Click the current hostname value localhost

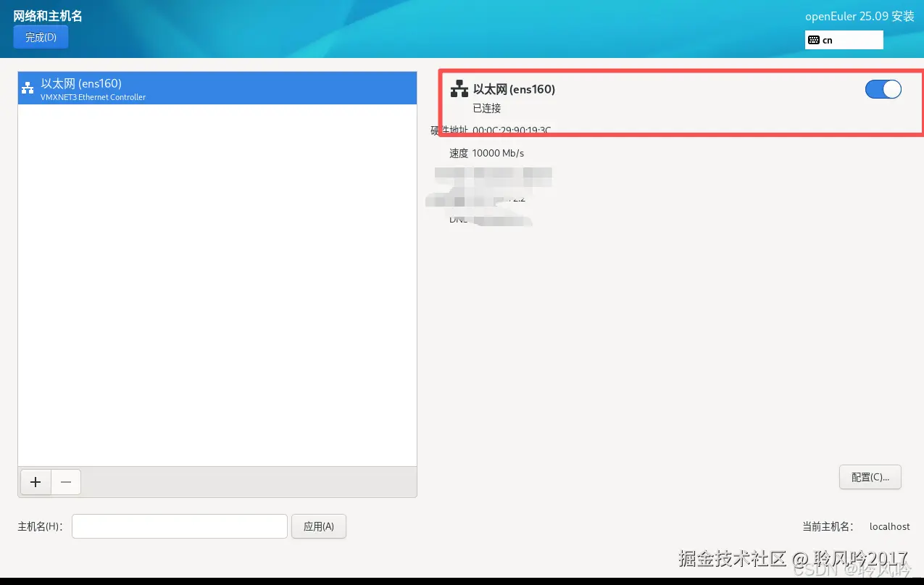890,526
